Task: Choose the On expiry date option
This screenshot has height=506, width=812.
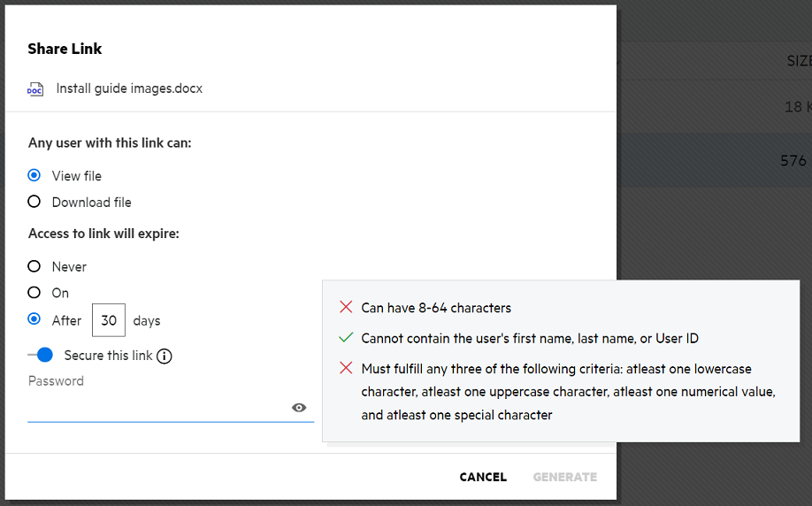Action: click(34, 293)
